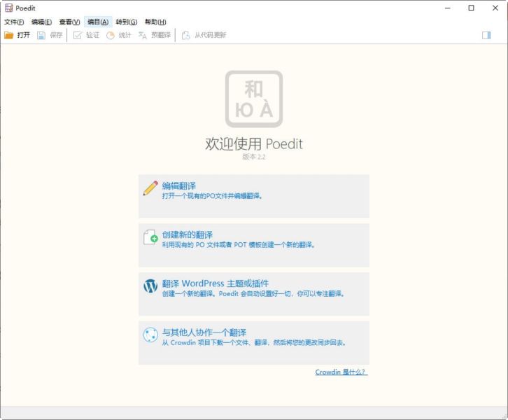The height and width of the screenshot is (420, 508).
Task: Click the 打开 toolbar label
Action: [23, 35]
